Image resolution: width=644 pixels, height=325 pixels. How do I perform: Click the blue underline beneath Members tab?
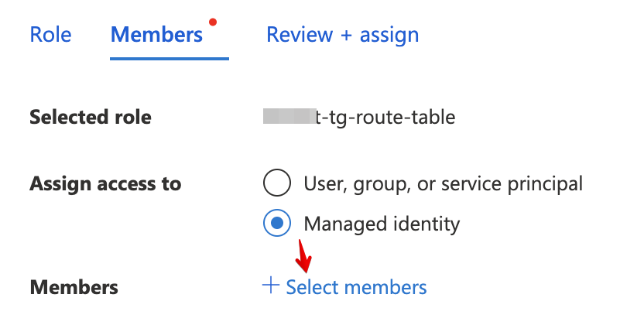pyautogui.click(x=170, y=58)
